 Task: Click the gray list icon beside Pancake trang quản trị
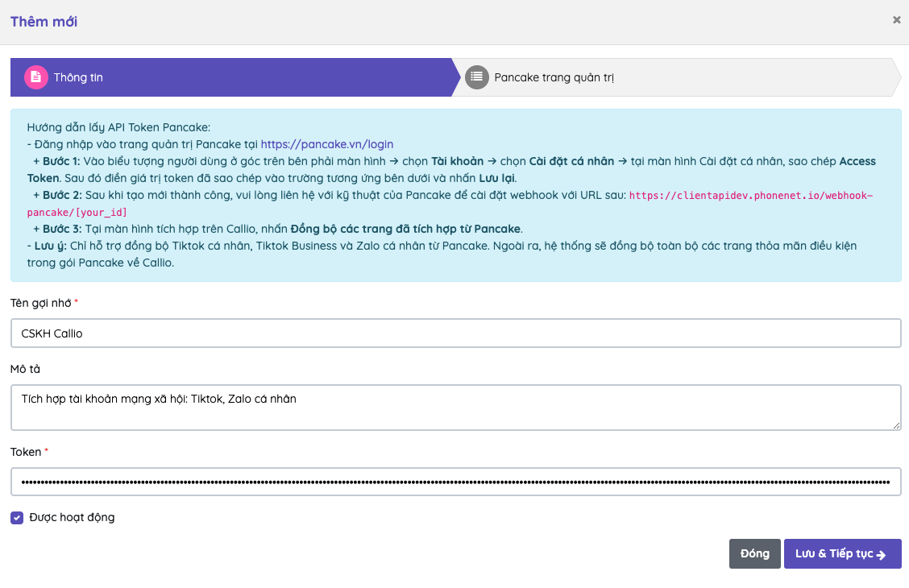(477, 77)
